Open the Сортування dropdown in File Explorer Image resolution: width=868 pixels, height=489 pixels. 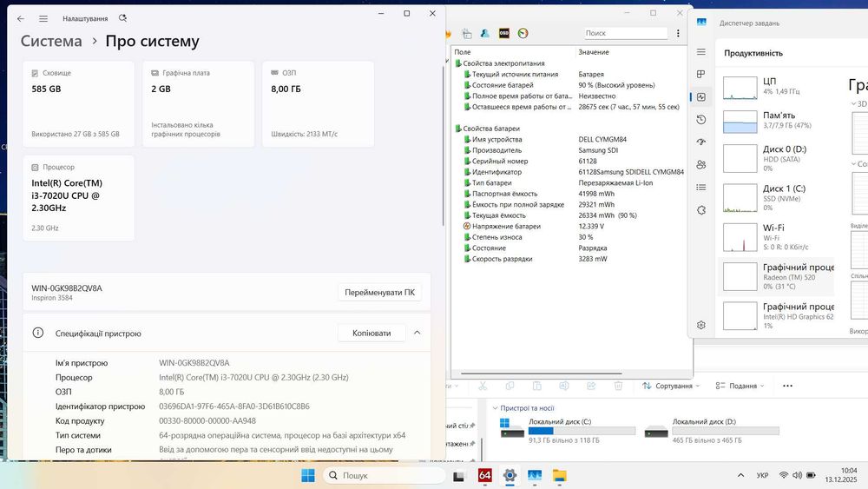point(671,386)
